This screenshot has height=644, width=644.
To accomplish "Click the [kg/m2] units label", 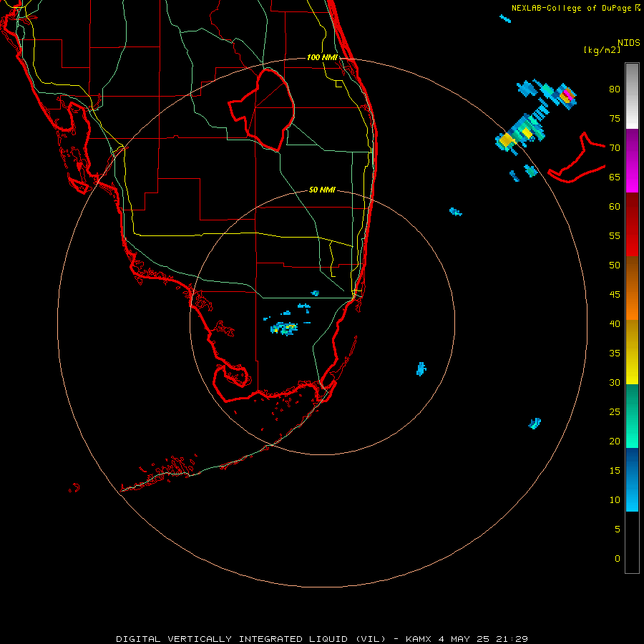I will [602, 50].
